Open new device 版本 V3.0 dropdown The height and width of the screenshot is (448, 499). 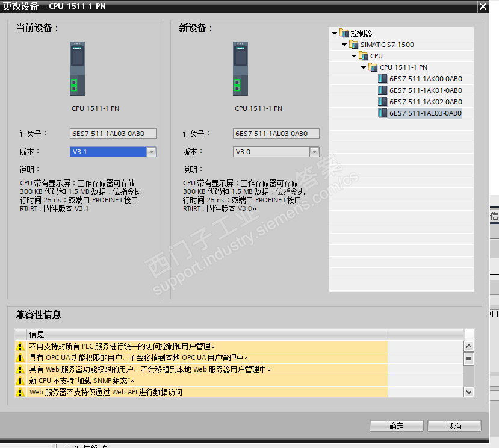[x=314, y=152]
